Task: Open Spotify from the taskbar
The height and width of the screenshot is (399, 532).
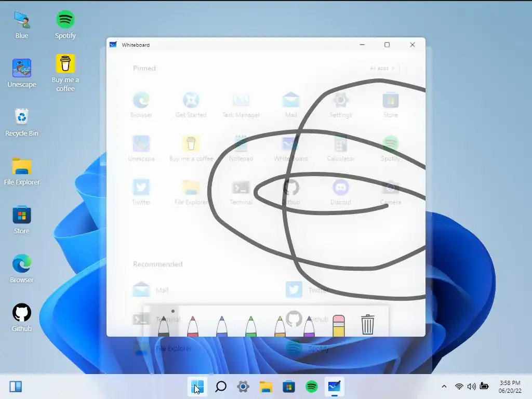Action: pyautogui.click(x=312, y=387)
